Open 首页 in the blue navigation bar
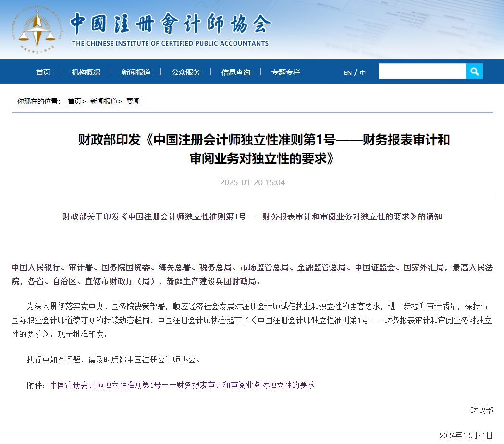The height and width of the screenshot is (444, 504). [x=43, y=72]
